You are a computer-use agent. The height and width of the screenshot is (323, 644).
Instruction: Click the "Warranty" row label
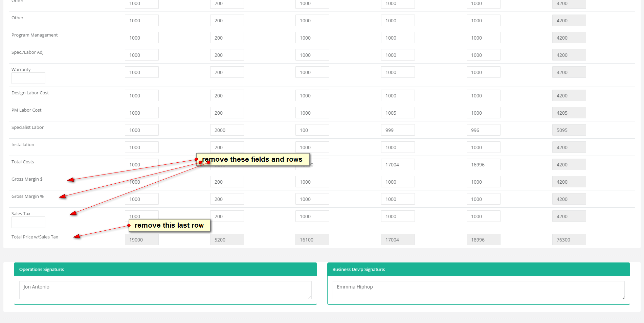click(21, 69)
